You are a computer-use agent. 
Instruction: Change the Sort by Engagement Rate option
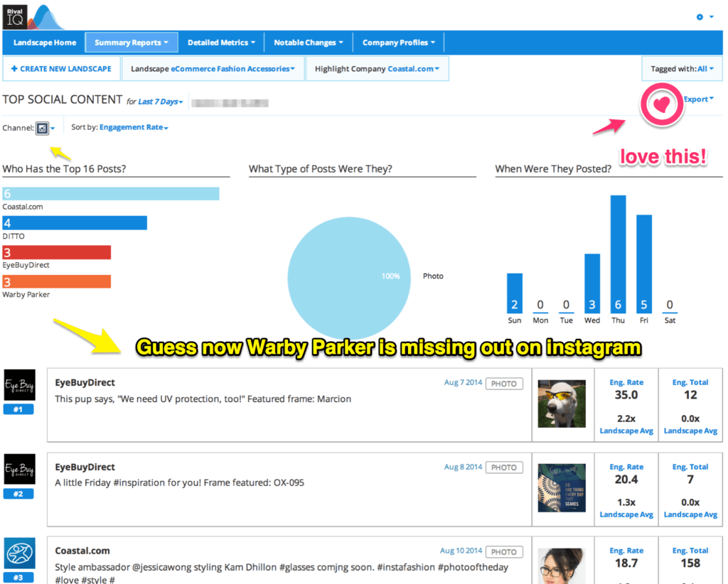tap(134, 128)
